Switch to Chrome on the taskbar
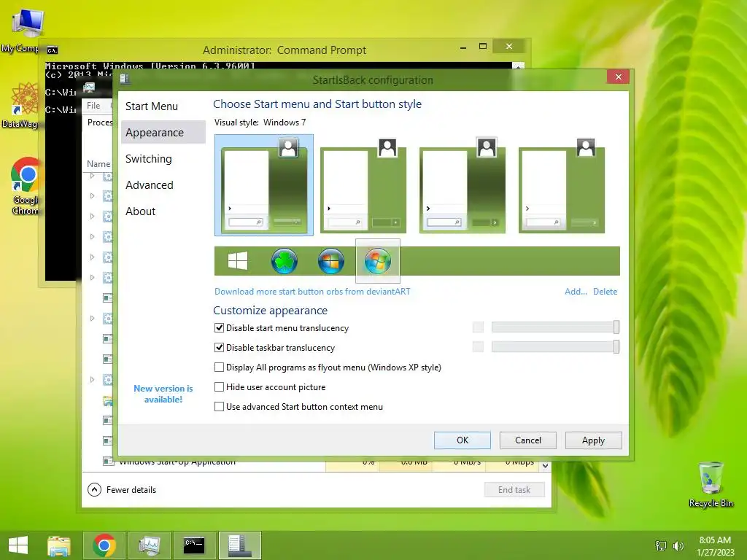This screenshot has height=560, width=747. tap(104, 545)
